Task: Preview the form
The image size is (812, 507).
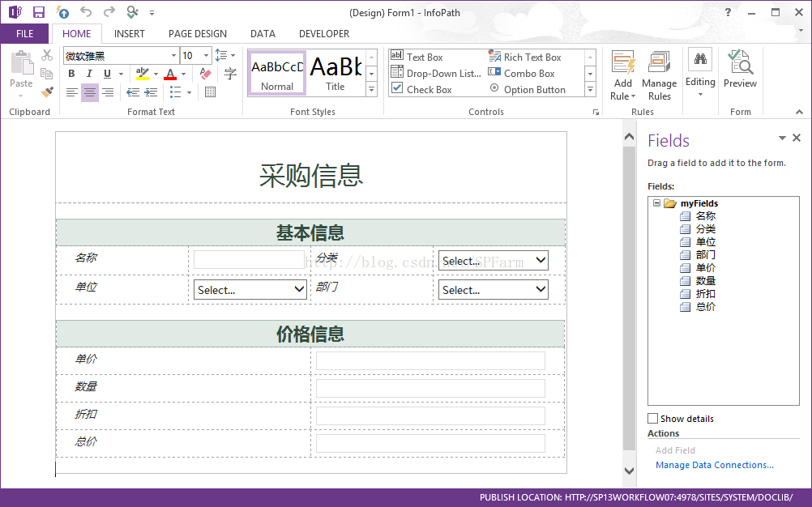Action: click(740, 70)
